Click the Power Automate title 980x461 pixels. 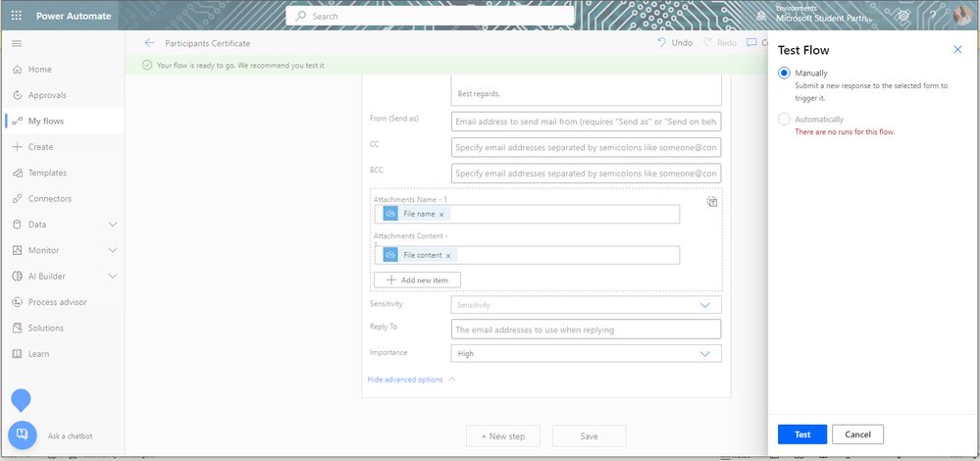(74, 16)
